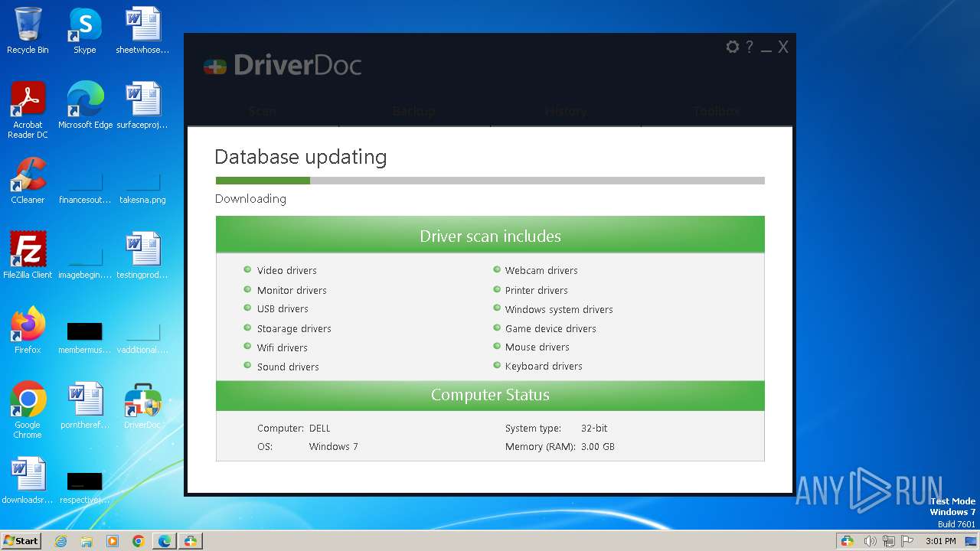Select 'Keyboard drivers' list entry
This screenshot has height=551, width=980.
(544, 366)
